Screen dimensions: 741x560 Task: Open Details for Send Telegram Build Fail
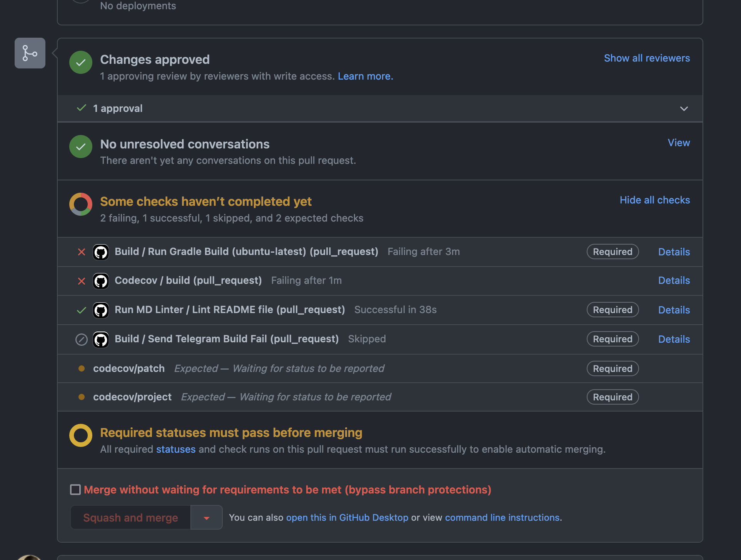(x=674, y=339)
